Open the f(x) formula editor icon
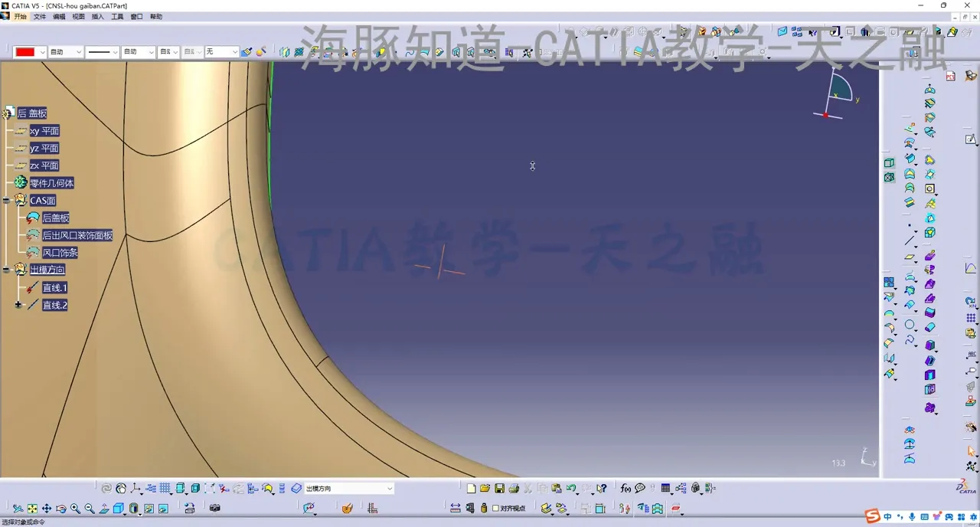Viewport: 980px width, 527px height. point(624,488)
